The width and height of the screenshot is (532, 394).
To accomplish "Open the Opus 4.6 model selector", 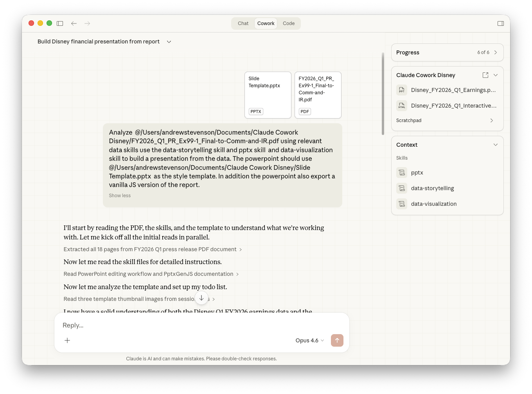I will [309, 340].
